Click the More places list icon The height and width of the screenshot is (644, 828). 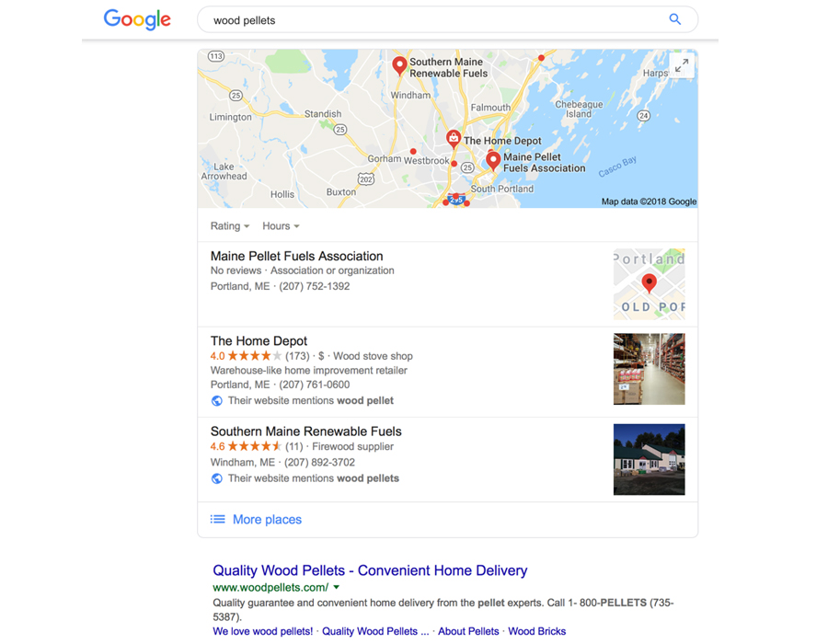(x=217, y=520)
